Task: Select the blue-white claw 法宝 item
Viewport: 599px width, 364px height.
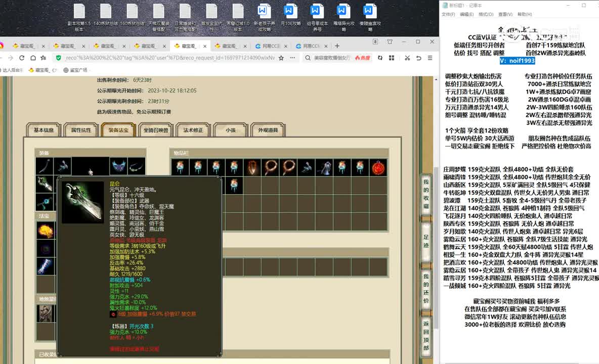Action: coord(45,266)
